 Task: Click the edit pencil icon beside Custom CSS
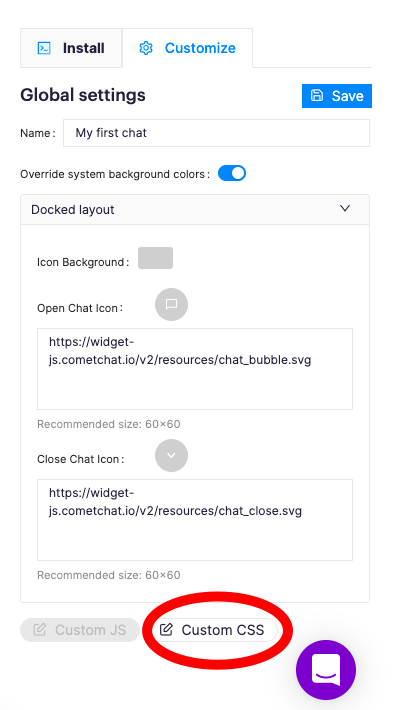pos(167,629)
